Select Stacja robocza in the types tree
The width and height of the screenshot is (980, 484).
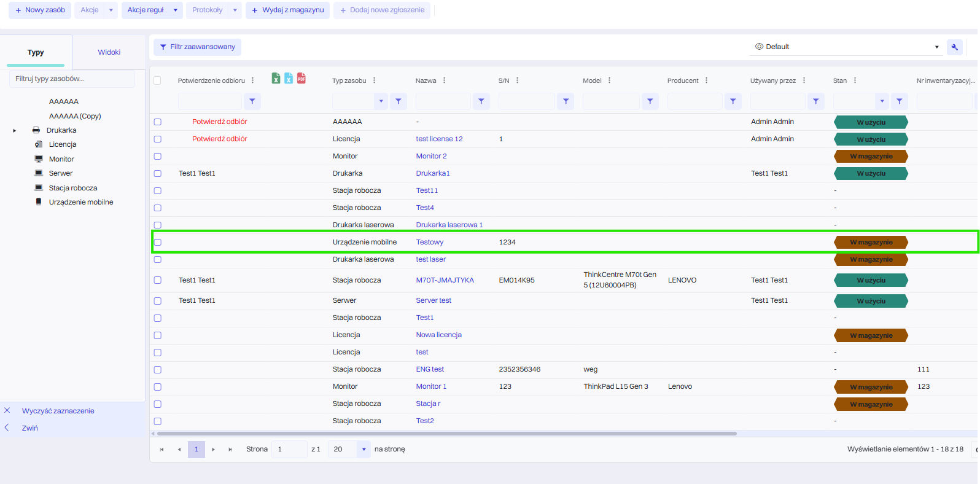[73, 188]
